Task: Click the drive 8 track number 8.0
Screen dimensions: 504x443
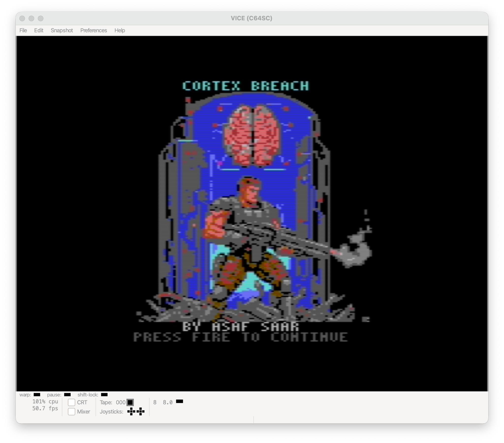Action: [x=167, y=402]
